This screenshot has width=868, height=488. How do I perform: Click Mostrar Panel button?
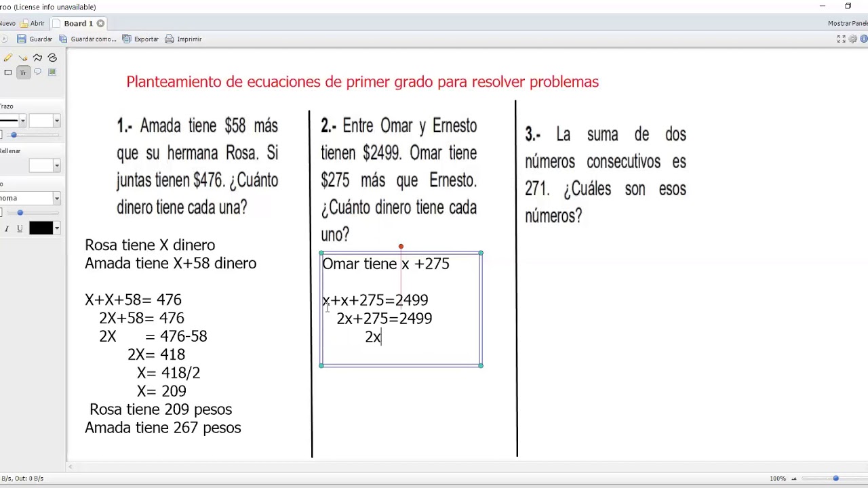tap(848, 23)
